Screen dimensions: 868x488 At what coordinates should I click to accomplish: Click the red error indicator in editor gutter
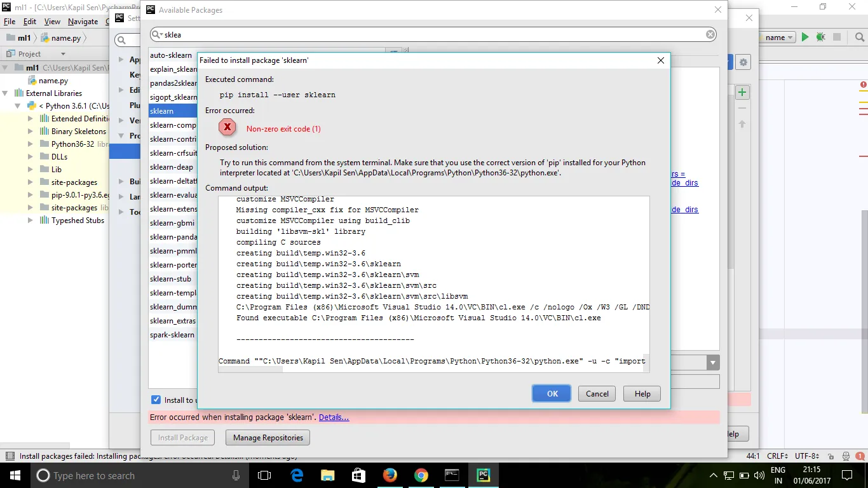(x=864, y=85)
